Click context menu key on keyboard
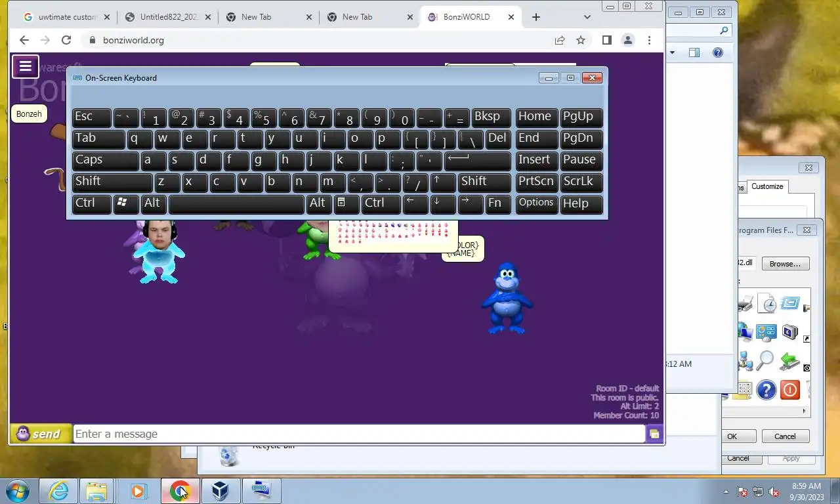The width and height of the screenshot is (840, 504). pos(346,204)
